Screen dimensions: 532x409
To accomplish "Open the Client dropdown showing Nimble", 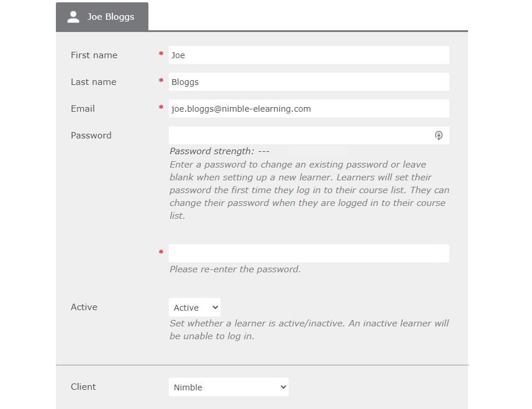I will (229, 387).
